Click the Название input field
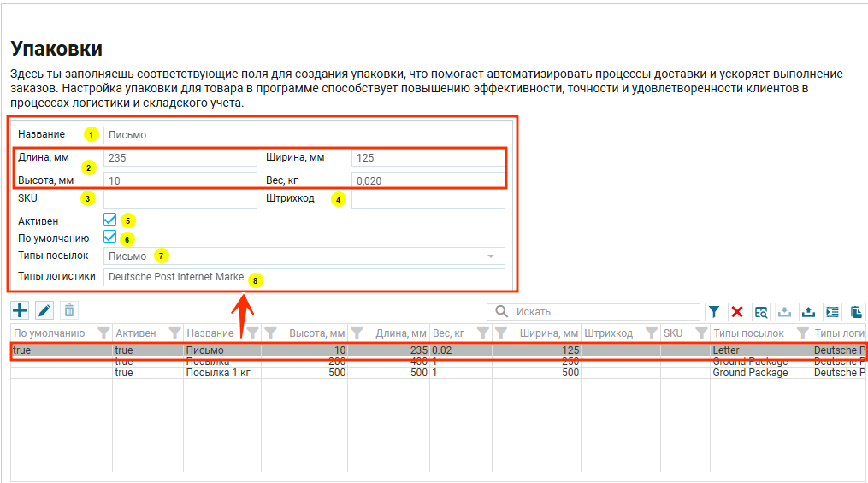Image resolution: width=868 pixels, height=483 pixels. click(304, 135)
